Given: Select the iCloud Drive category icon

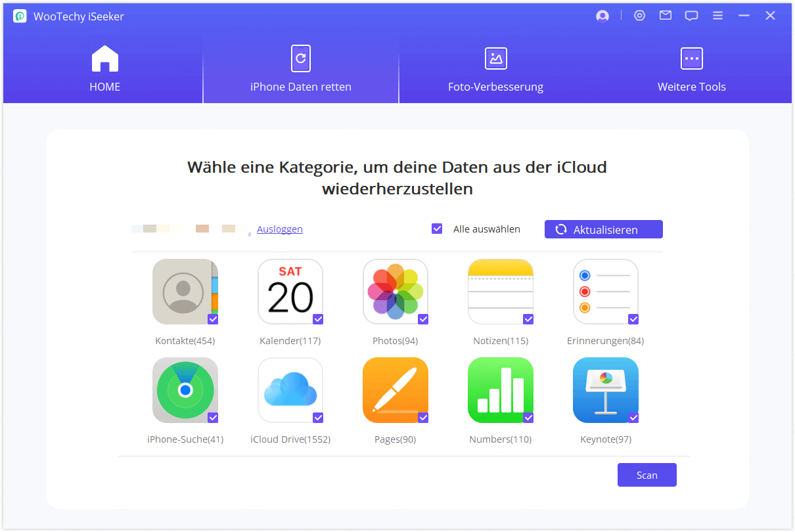Looking at the screenshot, I should click(x=290, y=390).
